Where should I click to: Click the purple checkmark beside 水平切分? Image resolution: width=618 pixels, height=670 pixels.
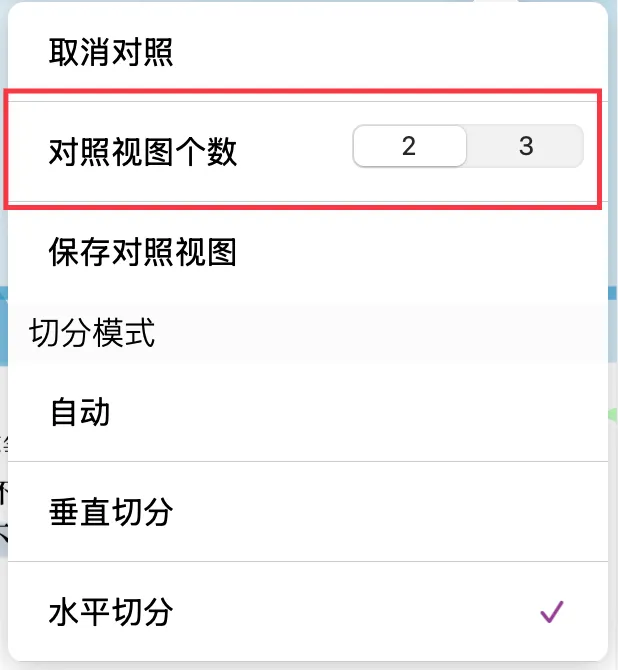[552, 612]
